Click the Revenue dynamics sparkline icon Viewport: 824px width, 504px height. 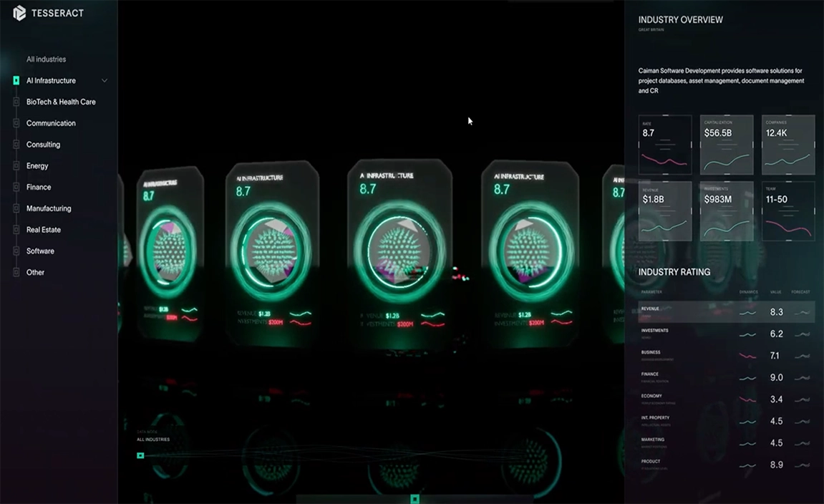tap(747, 313)
